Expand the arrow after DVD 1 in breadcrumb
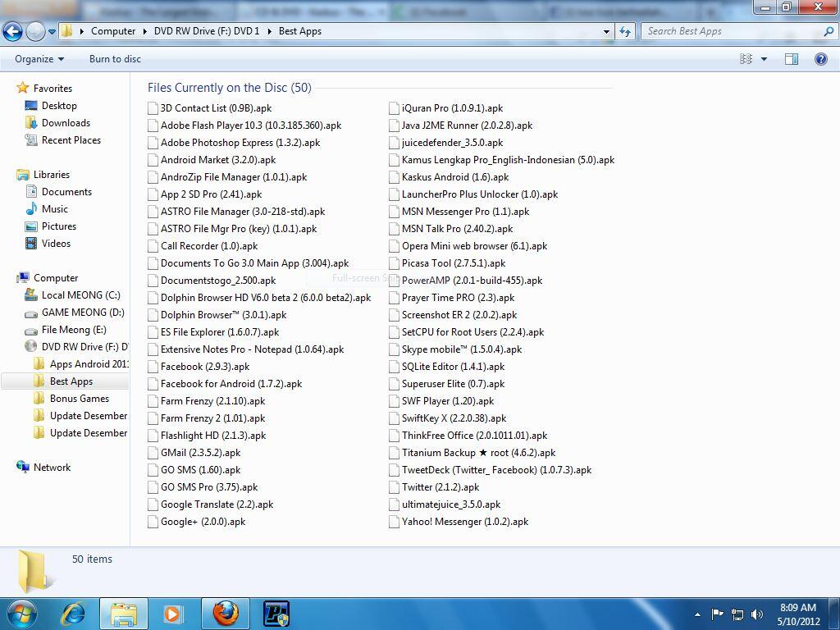The height and width of the screenshot is (630, 840). click(x=269, y=31)
